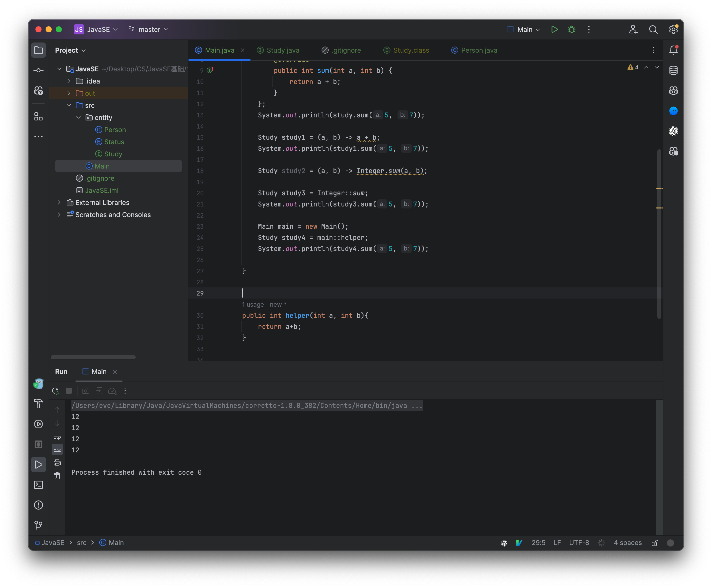Run the program with the green Run button
The image size is (712, 588).
click(x=555, y=29)
